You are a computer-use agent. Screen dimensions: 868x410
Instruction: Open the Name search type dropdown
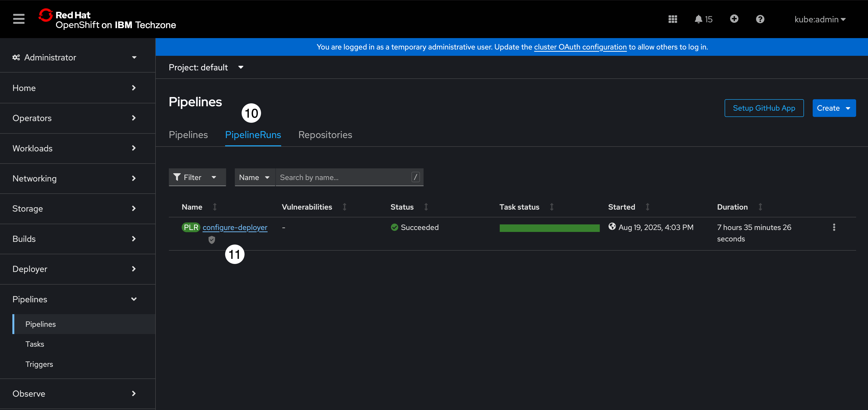coord(254,177)
